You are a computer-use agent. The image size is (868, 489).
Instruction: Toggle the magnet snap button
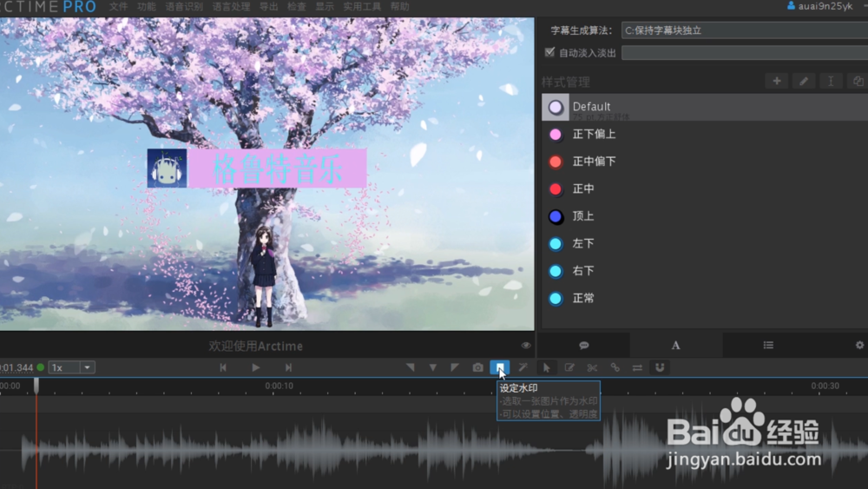tap(660, 367)
